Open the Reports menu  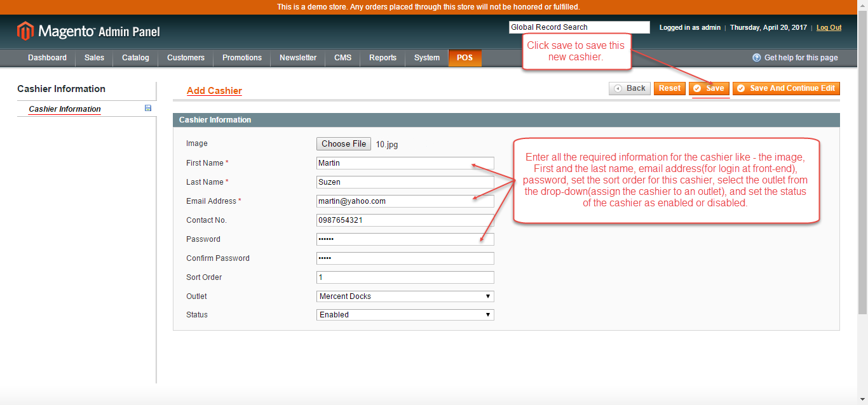tap(383, 58)
